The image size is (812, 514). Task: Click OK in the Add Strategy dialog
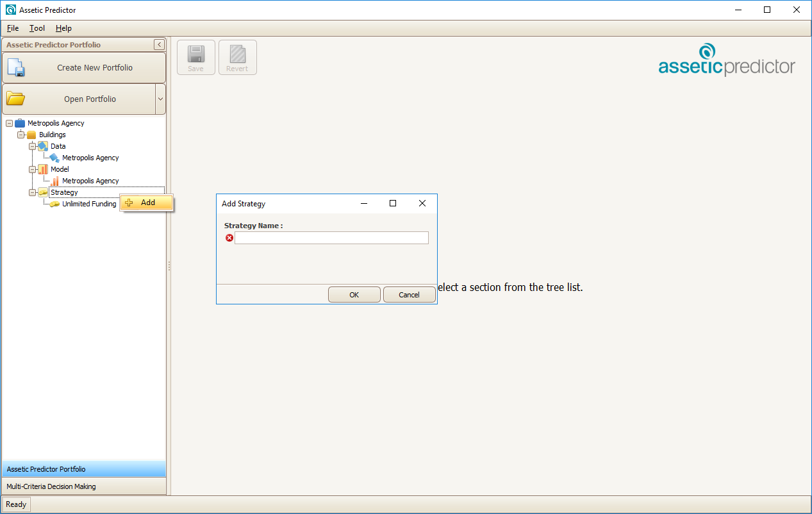point(354,295)
